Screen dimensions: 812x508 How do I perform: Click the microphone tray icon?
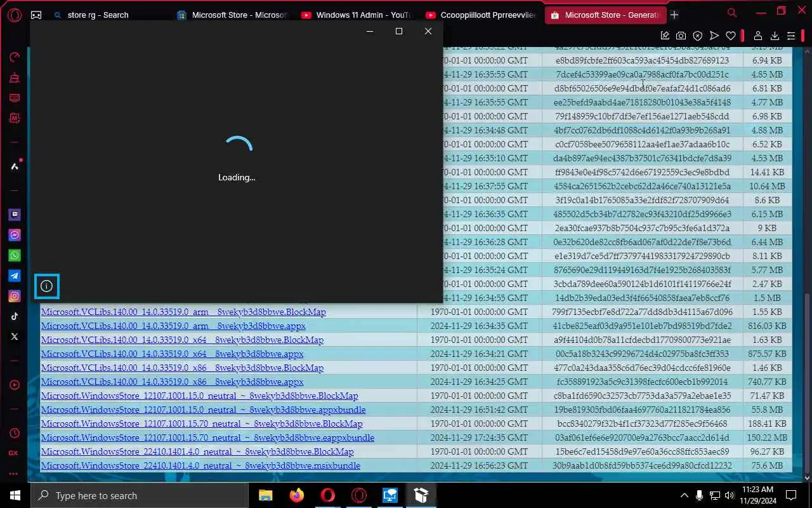pos(699,495)
